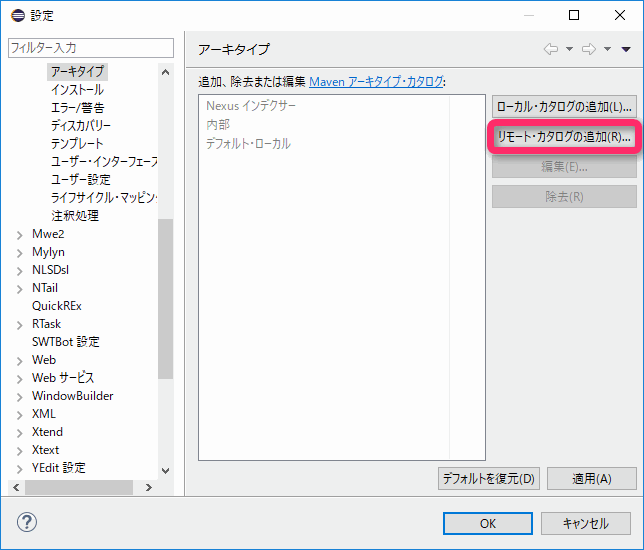
Task: Expand the XML tree node
Action: (x=19, y=415)
